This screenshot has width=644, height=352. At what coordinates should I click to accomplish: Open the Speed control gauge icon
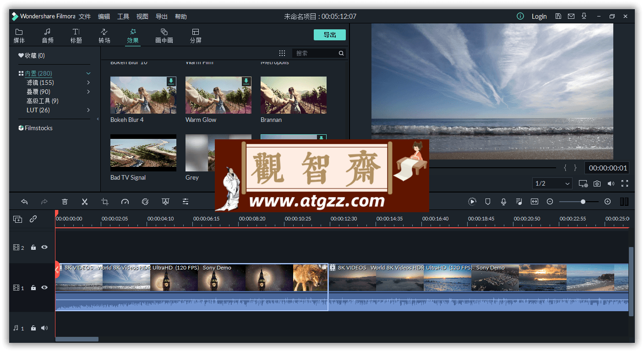pos(125,202)
